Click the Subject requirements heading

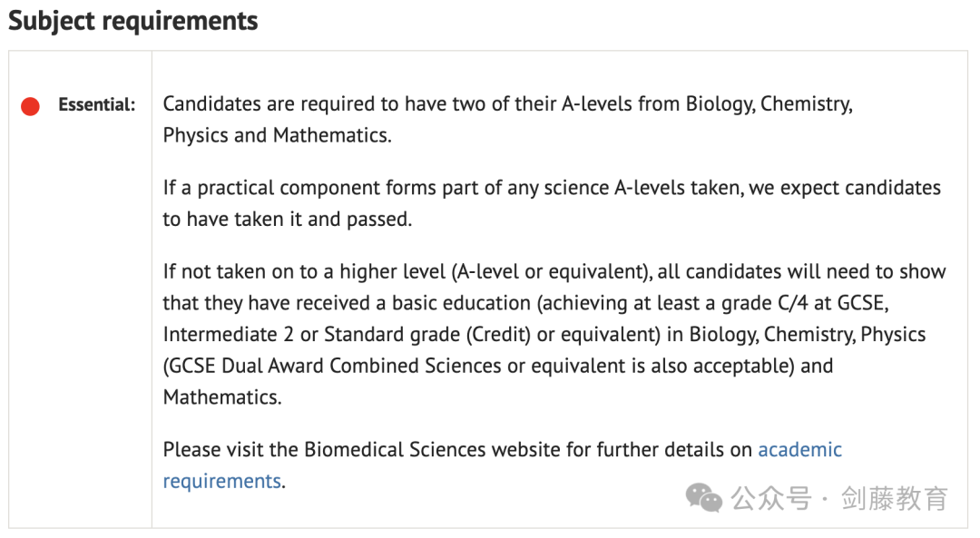[x=133, y=21]
